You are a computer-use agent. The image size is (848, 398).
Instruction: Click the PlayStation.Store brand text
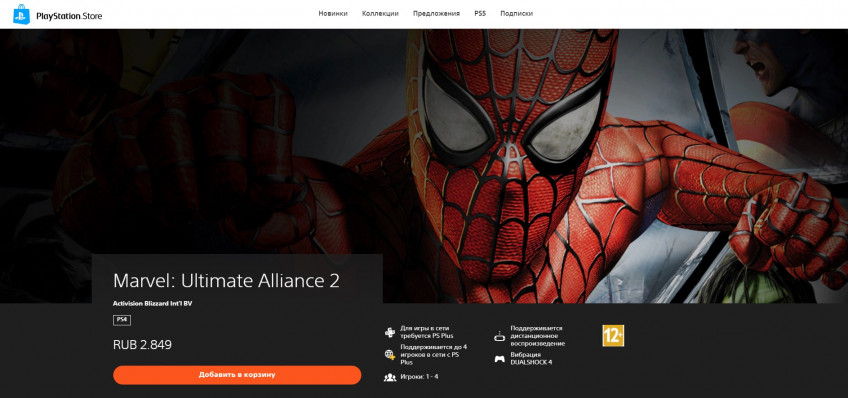[x=69, y=16]
